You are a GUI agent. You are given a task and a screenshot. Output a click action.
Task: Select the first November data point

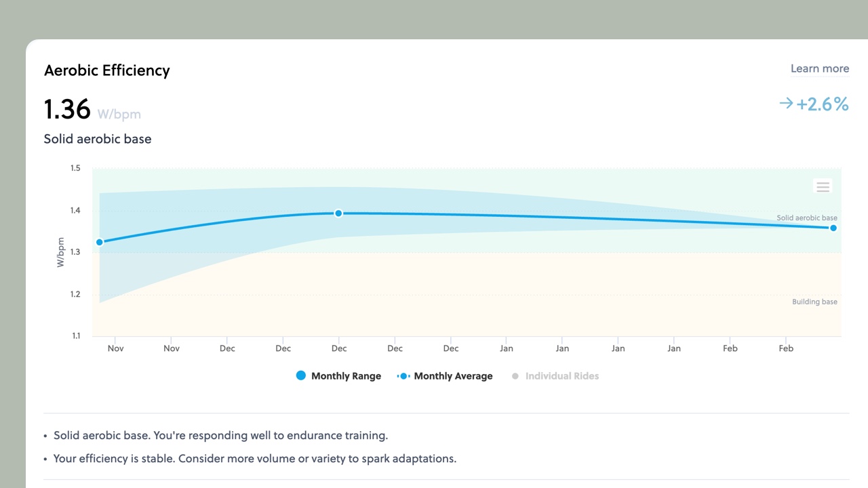[99, 241]
